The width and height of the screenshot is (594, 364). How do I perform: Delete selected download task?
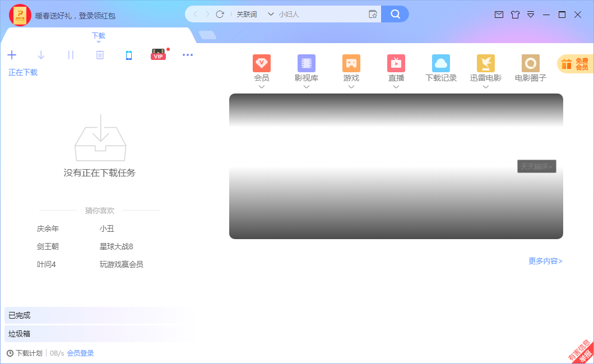pyautogui.click(x=99, y=55)
